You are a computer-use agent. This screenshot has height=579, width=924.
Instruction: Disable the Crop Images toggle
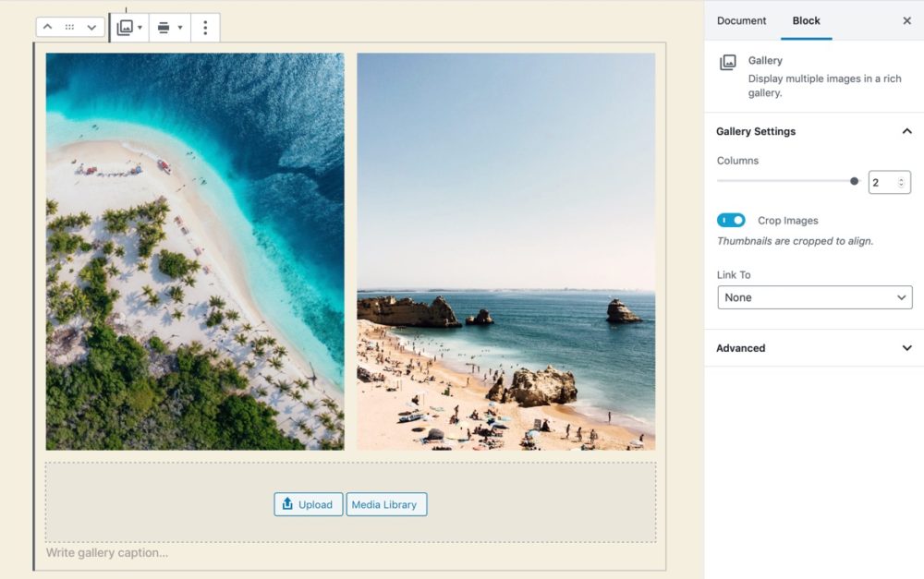(x=731, y=221)
